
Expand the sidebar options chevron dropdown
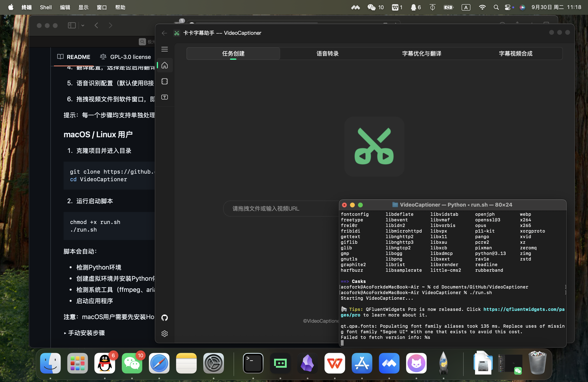point(83,25)
